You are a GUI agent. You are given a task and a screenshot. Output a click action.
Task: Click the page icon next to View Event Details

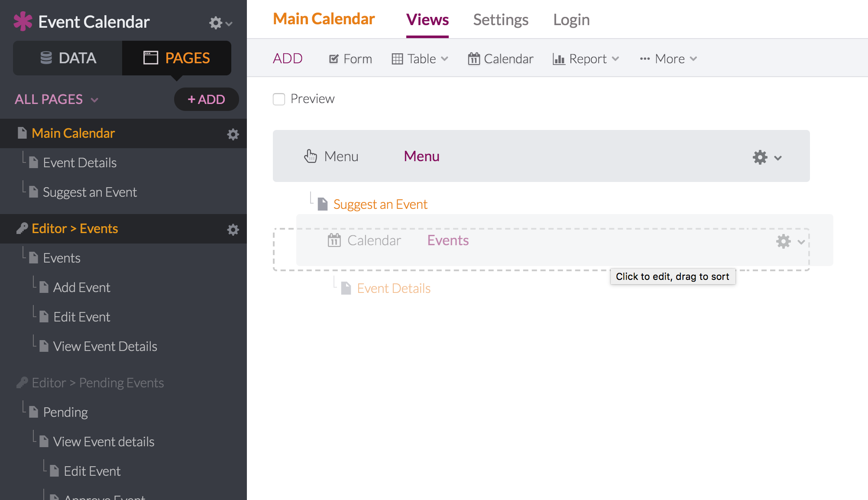click(x=44, y=346)
